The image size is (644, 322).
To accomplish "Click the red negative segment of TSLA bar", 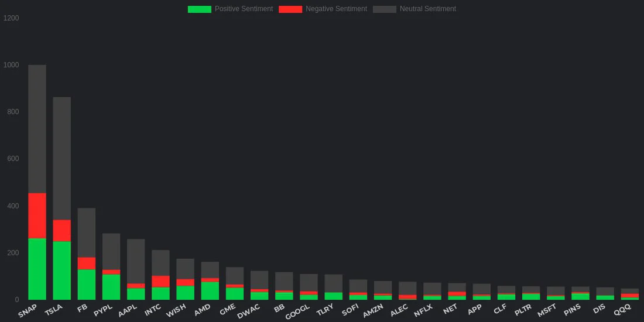I will pos(61,231).
